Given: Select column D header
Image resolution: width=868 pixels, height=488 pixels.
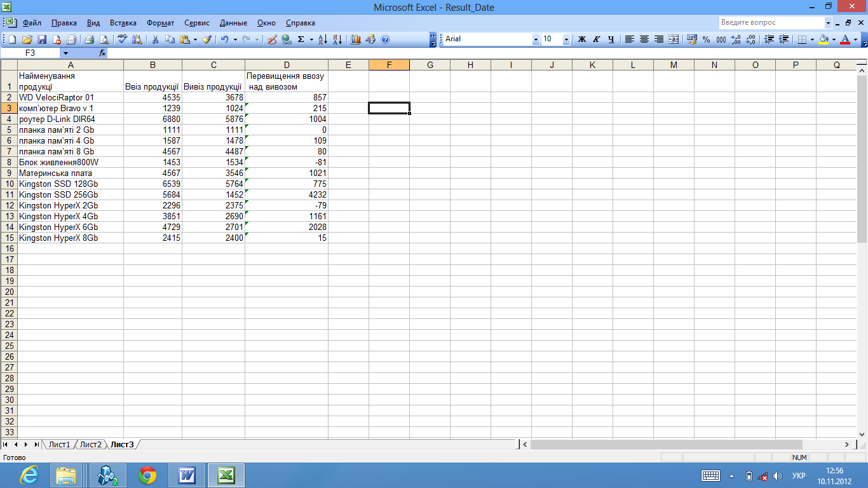Looking at the screenshot, I should pos(287,65).
